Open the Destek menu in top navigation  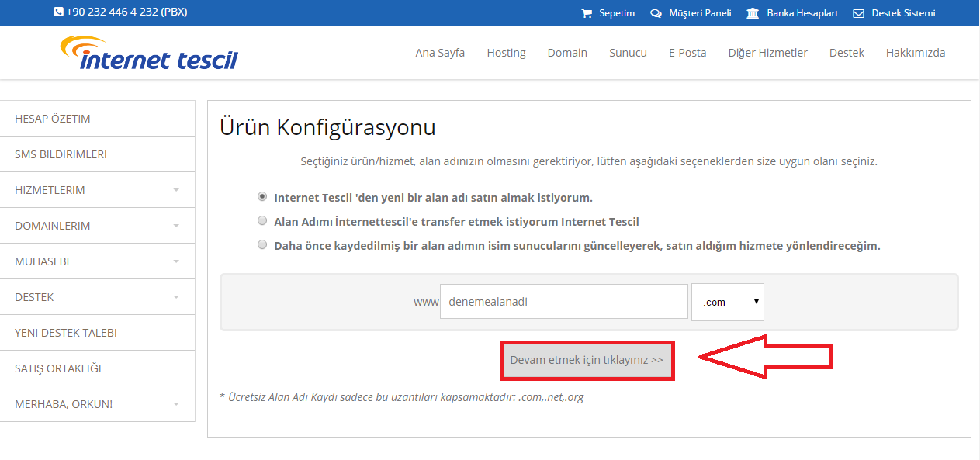click(847, 53)
